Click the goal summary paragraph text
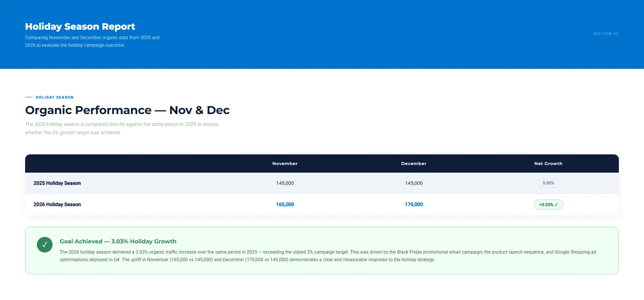 pyautogui.click(x=328, y=256)
